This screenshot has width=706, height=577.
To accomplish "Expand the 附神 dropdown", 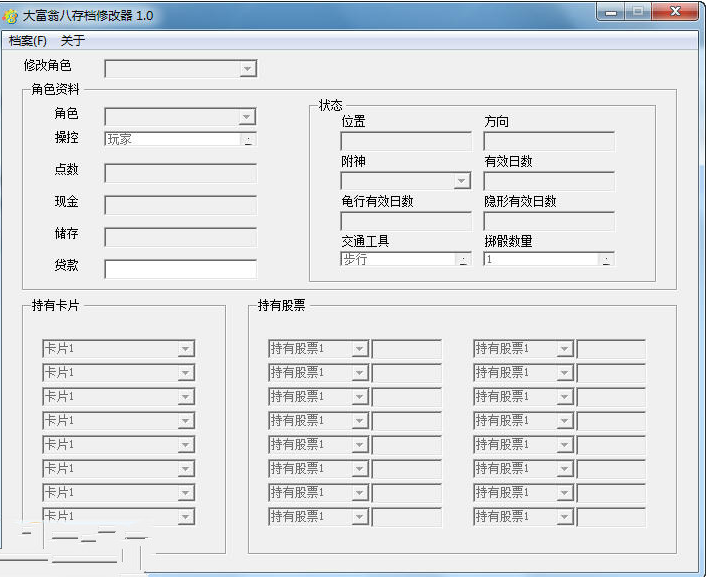I will click(406, 181).
